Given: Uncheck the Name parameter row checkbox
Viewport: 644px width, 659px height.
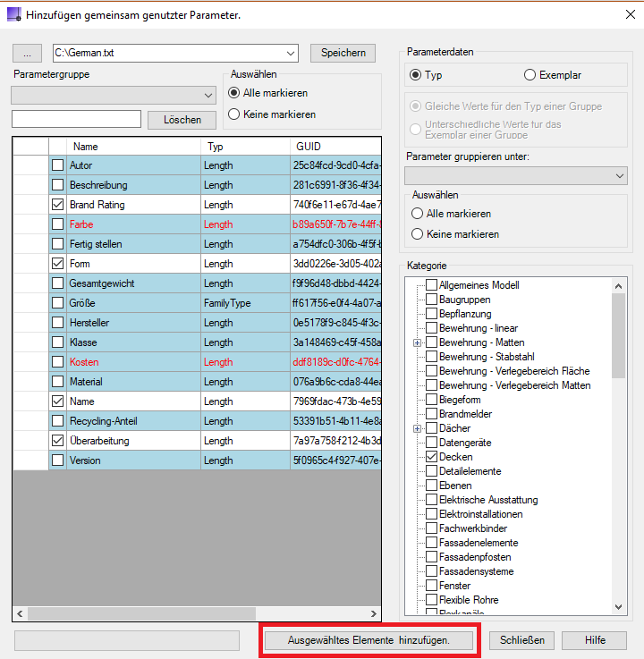Looking at the screenshot, I should tap(57, 401).
